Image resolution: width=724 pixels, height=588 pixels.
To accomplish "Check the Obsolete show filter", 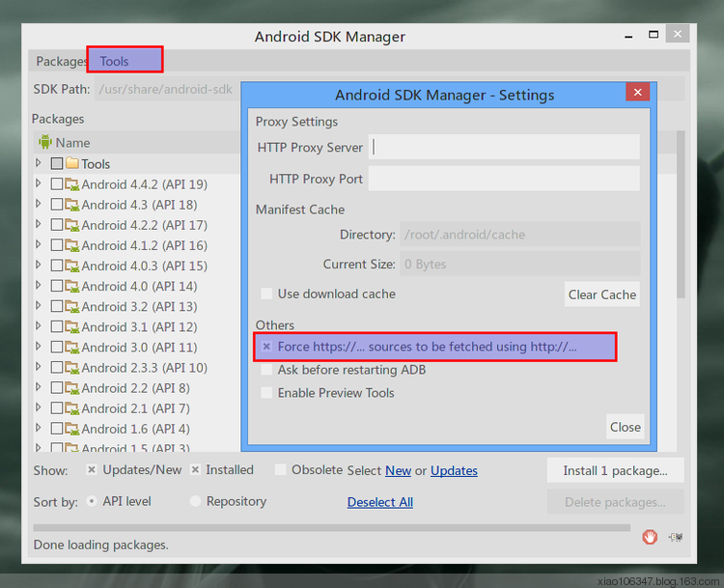I will [x=280, y=470].
